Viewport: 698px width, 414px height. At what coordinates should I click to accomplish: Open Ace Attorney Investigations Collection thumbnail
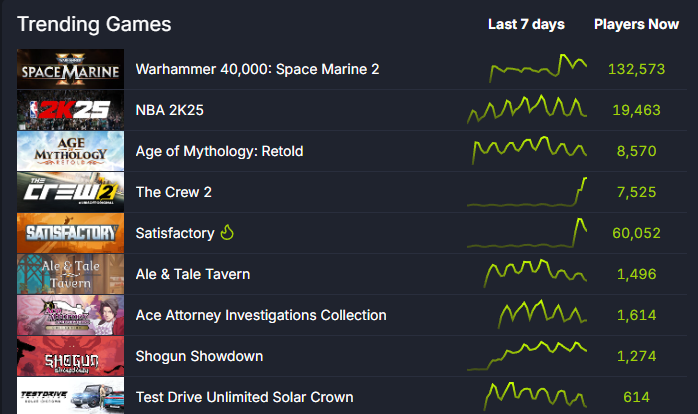click(x=70, y=315)
